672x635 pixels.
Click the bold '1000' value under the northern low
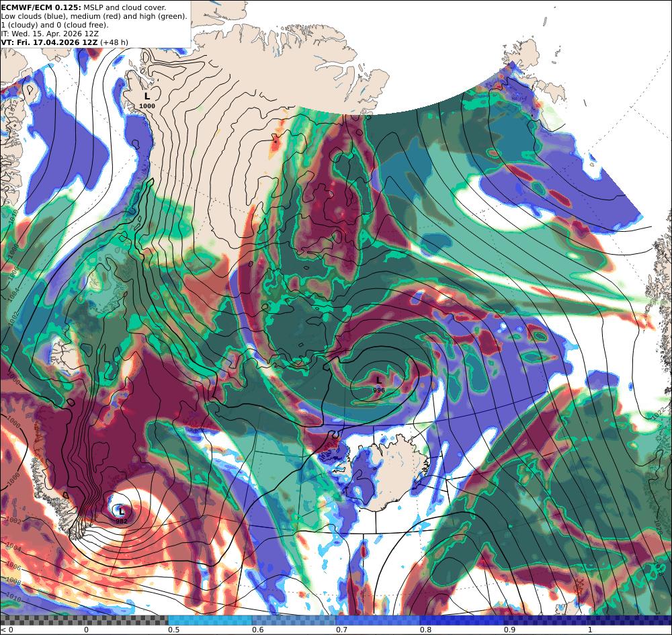(147, 106)
